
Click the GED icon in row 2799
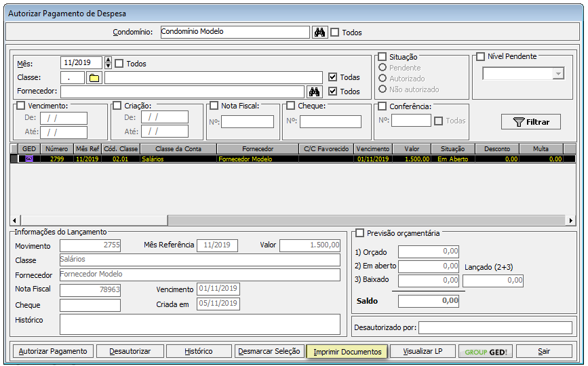(29, 159)
